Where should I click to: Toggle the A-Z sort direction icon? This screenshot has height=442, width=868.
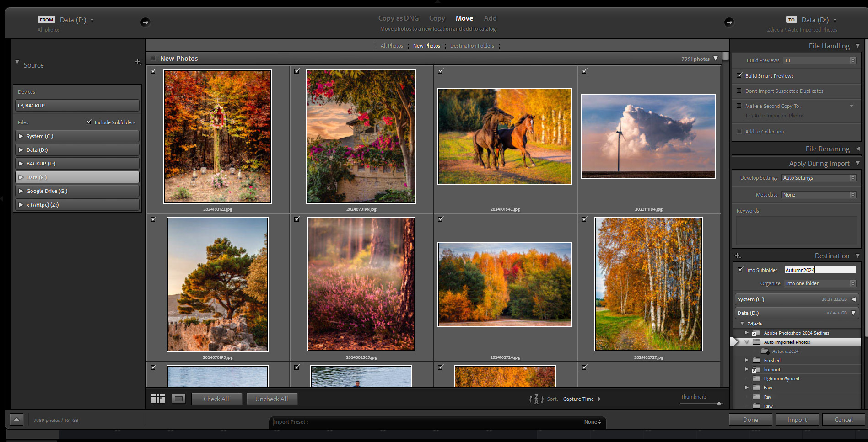536,399
